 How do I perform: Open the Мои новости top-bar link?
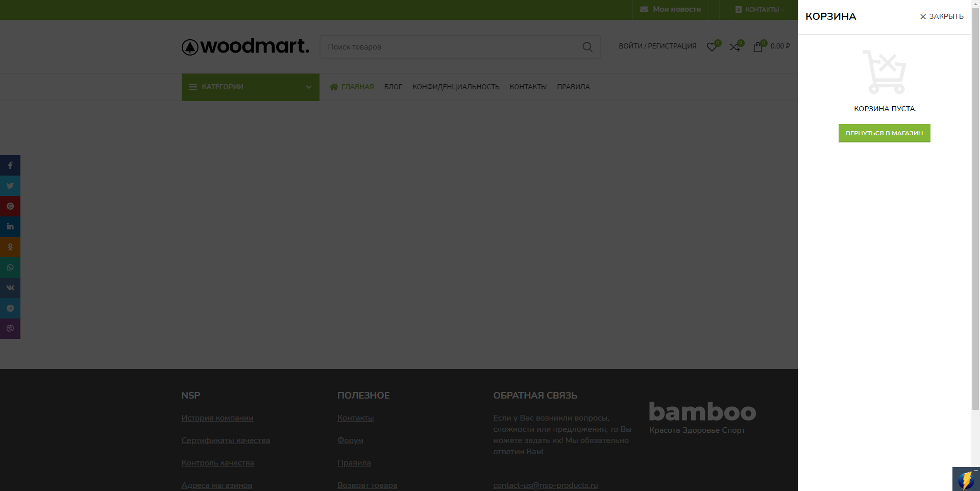[671, 10]
